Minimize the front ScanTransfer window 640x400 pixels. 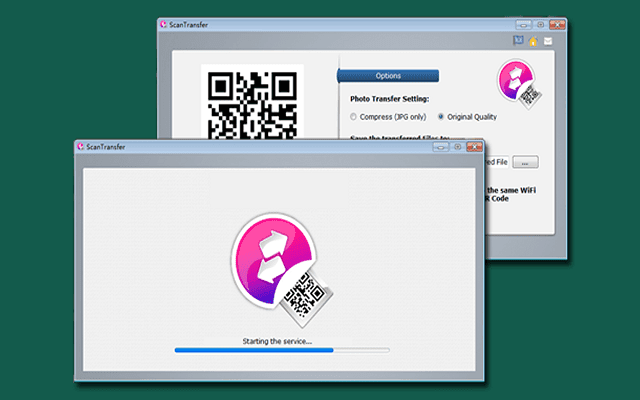tap(440, 147)
